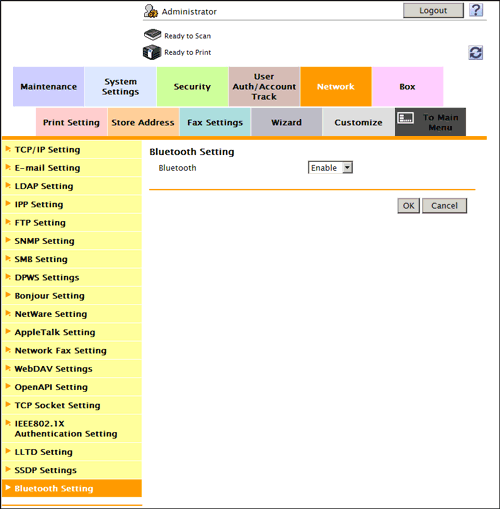The image size is (500, 509).
Task: Open NetWare Setting in sidebar
Action: click(x=72, y=314)
